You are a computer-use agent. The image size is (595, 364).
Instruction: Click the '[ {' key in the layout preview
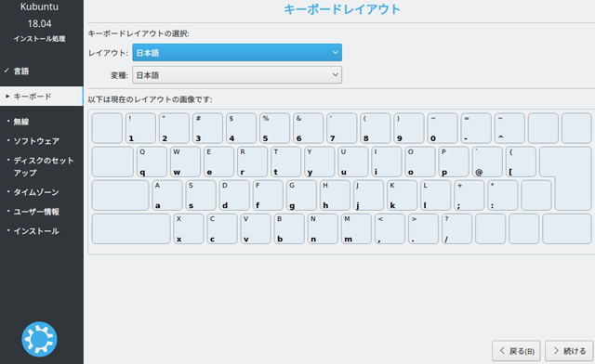pyautogui.click(x=521, y=162)
